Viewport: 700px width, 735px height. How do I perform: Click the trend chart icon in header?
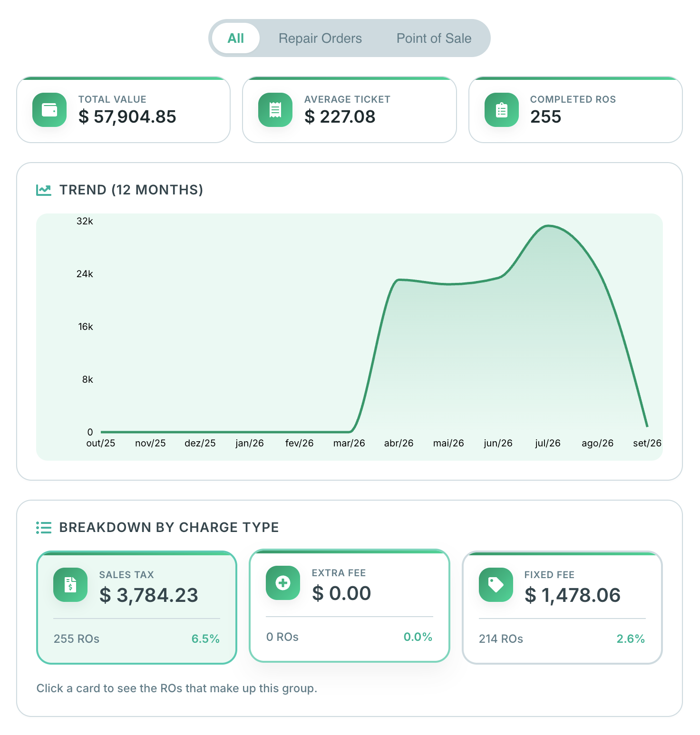[x=44, y=190]
